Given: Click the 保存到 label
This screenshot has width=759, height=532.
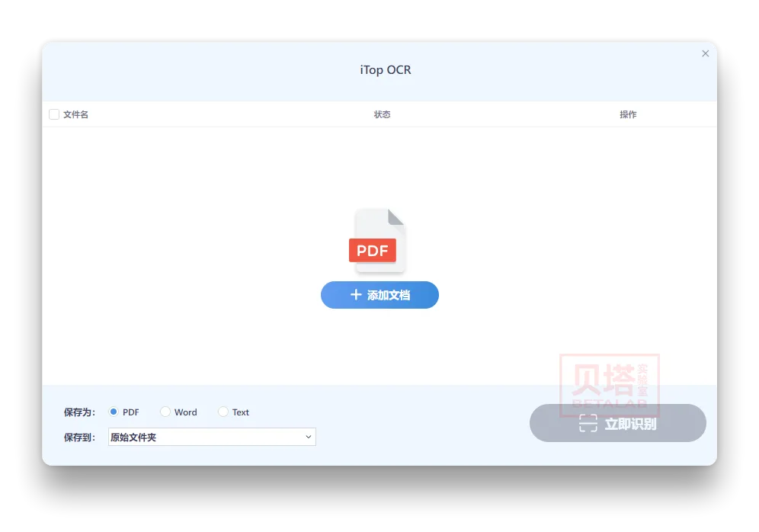Looking at the screenshot, I should tap(79, 437).
